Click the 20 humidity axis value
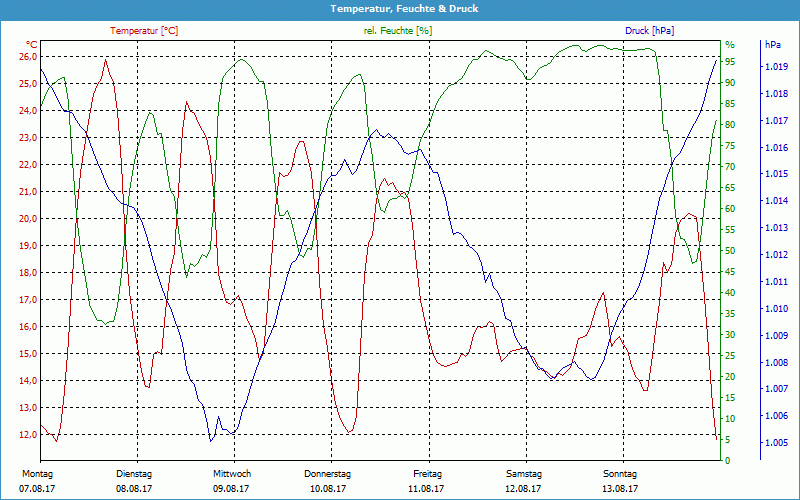The width and height of the screenshot is (800, 500). point(730,377)
